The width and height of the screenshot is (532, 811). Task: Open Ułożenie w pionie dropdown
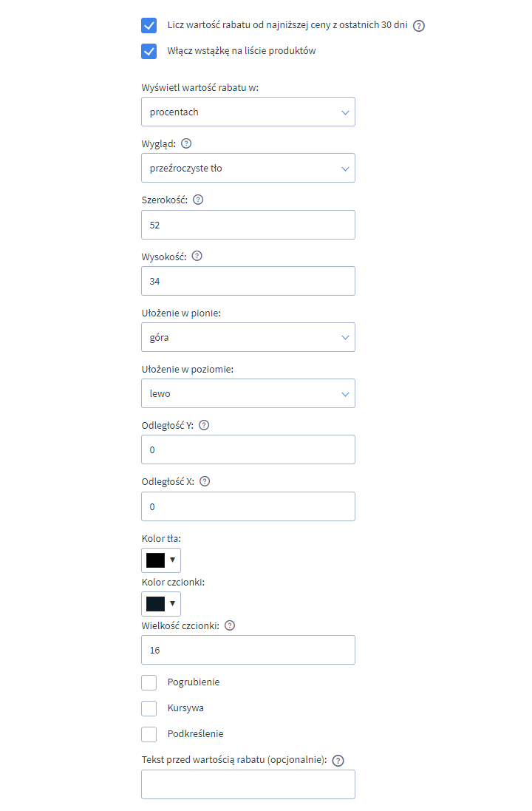pyautogui.click(x=248, y=337)
